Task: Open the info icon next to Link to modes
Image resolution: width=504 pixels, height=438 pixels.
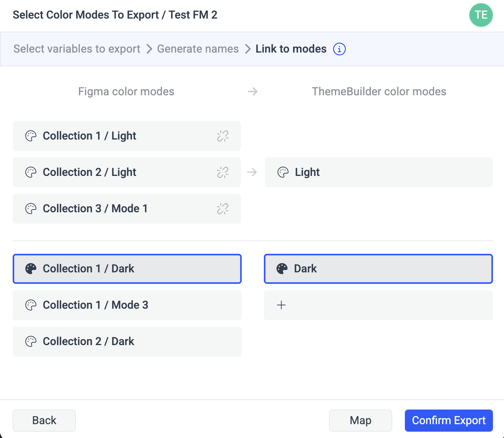Action: 339,49
